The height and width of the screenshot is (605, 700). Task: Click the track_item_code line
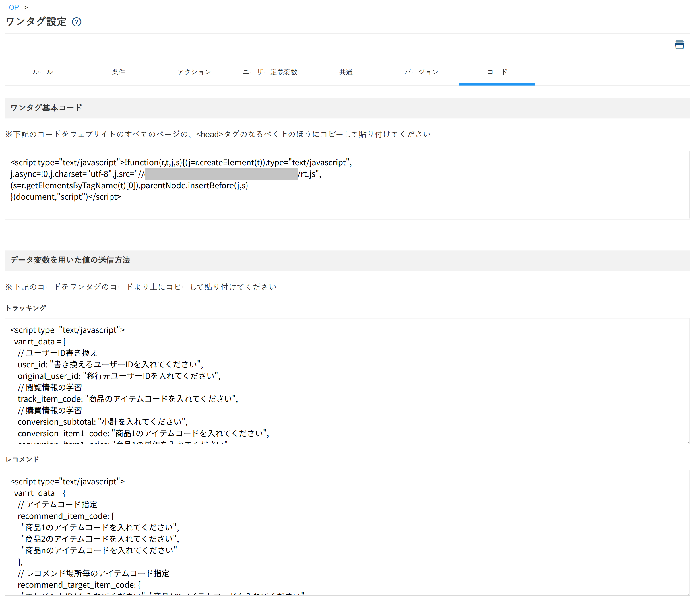coord(128,399)
